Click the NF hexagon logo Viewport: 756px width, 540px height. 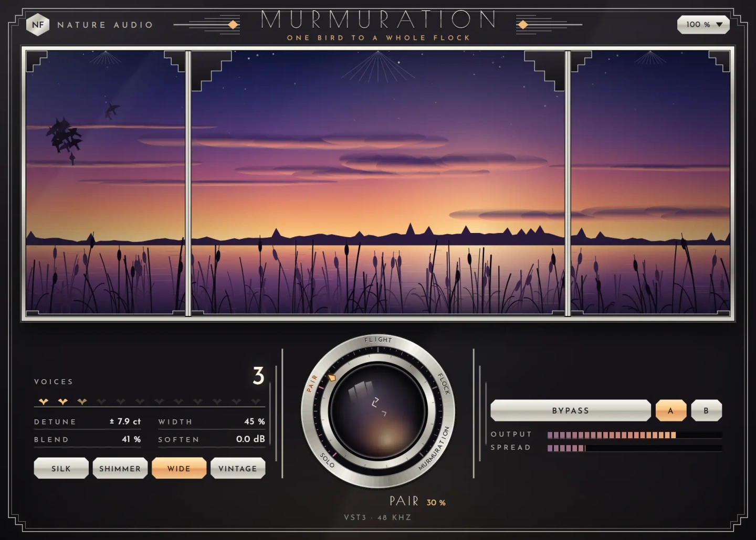tap(38, 25)
